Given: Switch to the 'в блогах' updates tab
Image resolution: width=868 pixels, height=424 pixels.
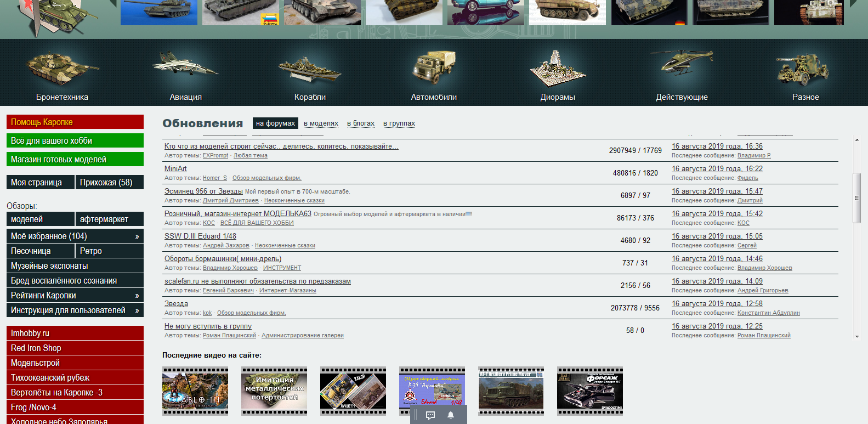Looking at the screenshot, I should (x=361, y=123).
